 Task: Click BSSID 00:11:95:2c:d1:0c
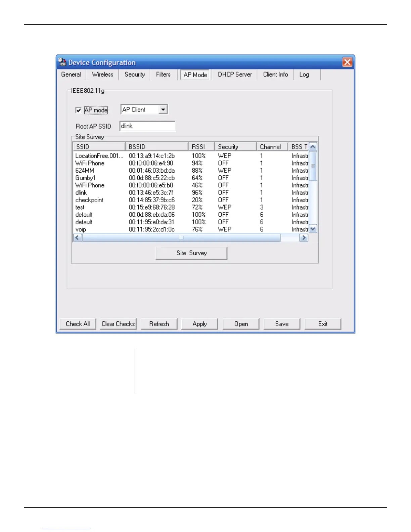[x=152, y=229]
